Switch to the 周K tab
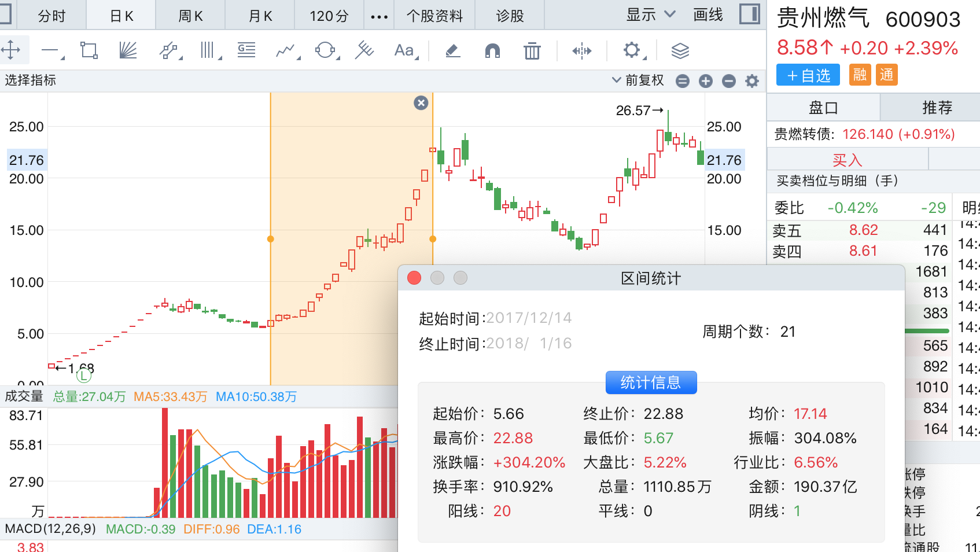This screenshot has width=980, height=552. click(190, 16)
